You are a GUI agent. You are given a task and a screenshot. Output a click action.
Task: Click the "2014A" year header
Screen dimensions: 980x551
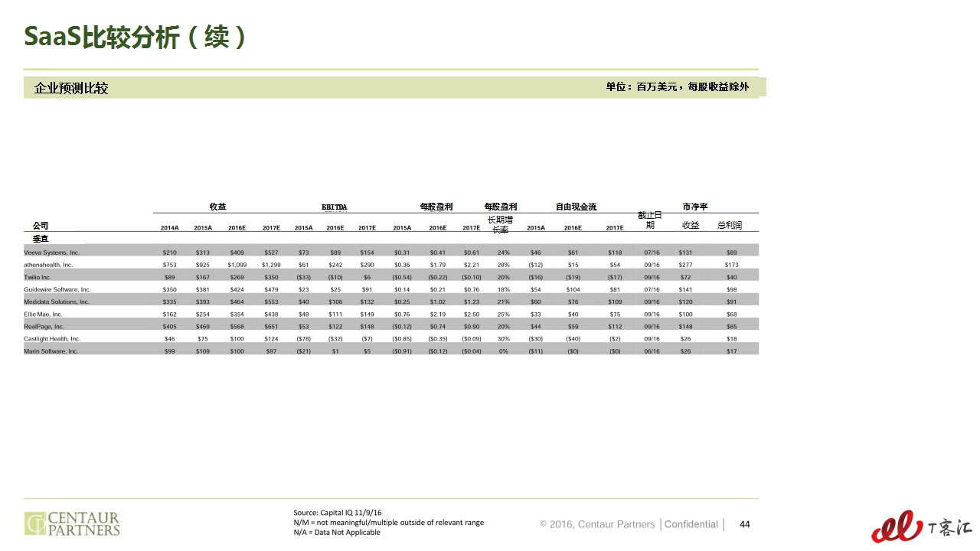[x=170, y=228]
